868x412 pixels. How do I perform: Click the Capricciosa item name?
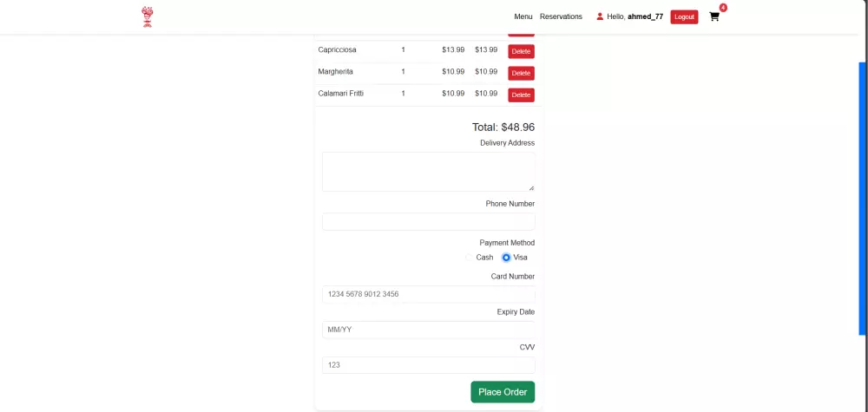tap(337, 49)
